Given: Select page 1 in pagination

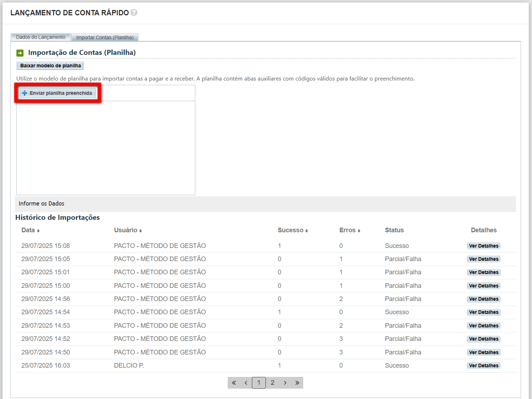Looking at the screenshot, I should tap(259, 383).
